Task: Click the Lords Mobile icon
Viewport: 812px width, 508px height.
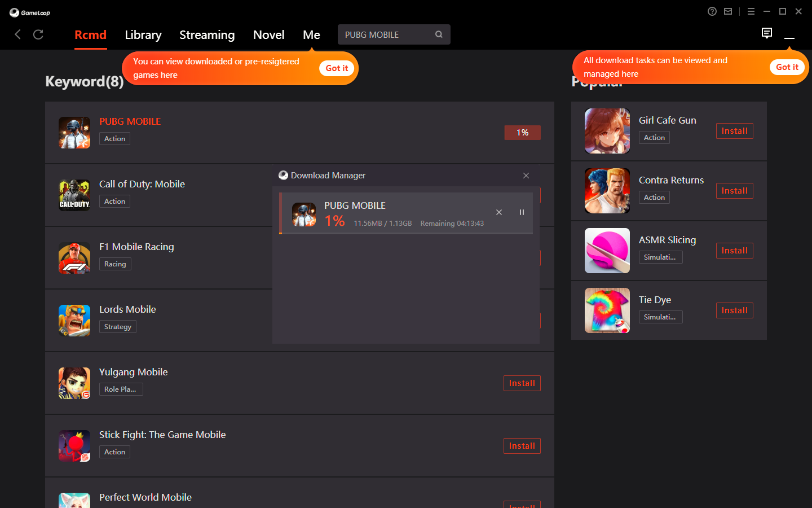Action: pos(74,321)
